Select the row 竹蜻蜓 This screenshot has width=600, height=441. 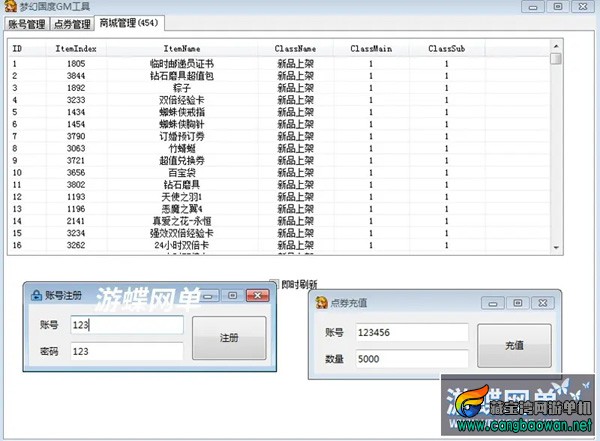(x=279, y=148)
